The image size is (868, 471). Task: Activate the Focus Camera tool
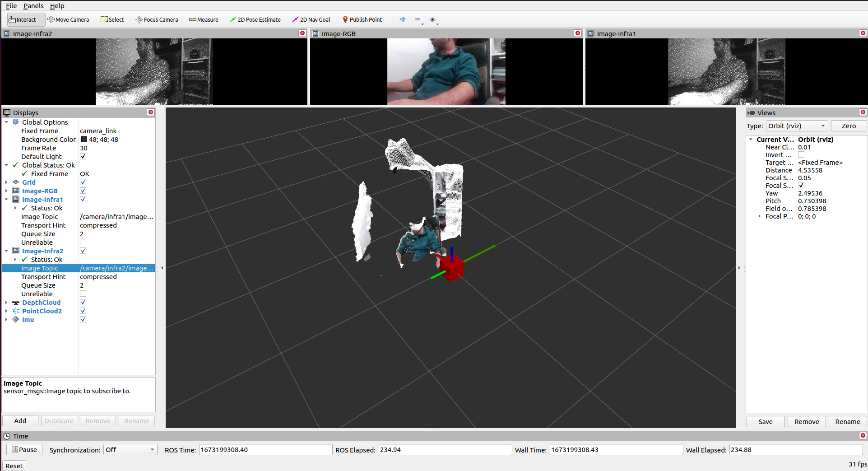point(157,19)
